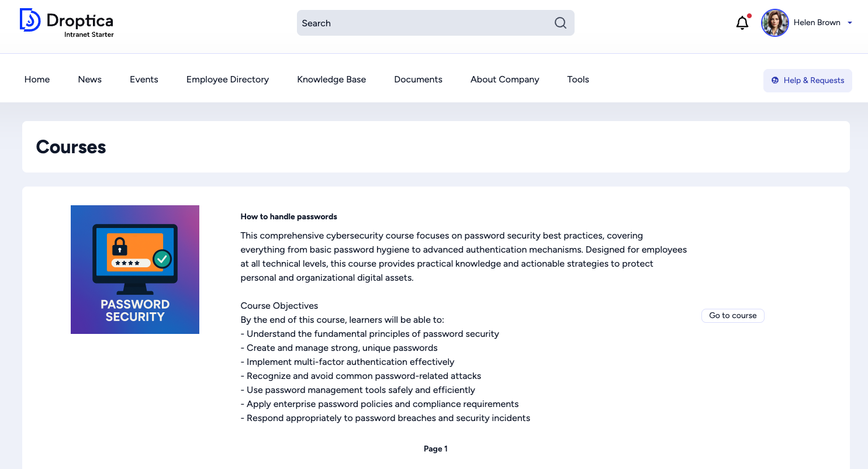Open the Employee Directory menu item
This screenshot has height=469, width=868.
(227, 80)
